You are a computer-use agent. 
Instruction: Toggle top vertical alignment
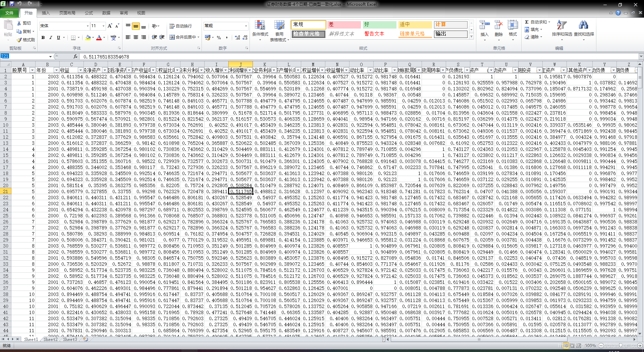click(128, 26)
